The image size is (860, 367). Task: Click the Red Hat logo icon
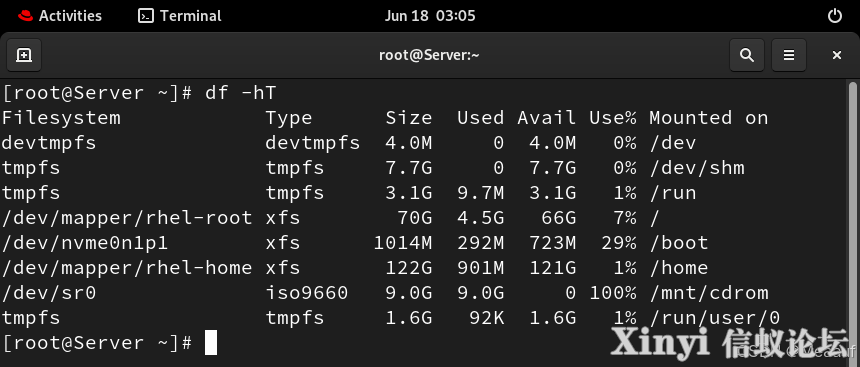(x=25, y=16)
